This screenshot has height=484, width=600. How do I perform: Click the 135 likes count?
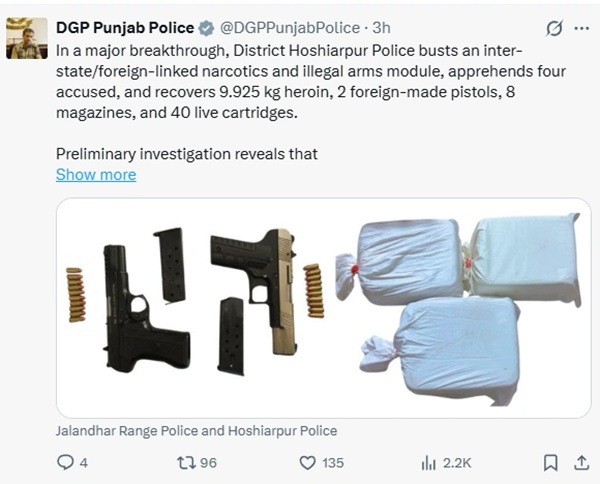pyautogui.click(x=333, y=463)
